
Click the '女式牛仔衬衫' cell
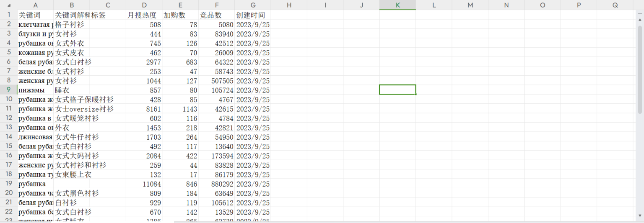tap(77, 137)
